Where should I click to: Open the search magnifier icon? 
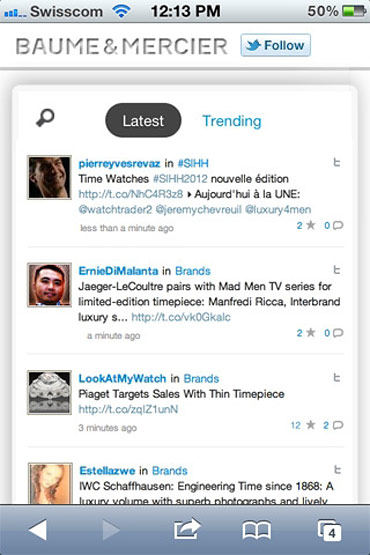[45, 118]
